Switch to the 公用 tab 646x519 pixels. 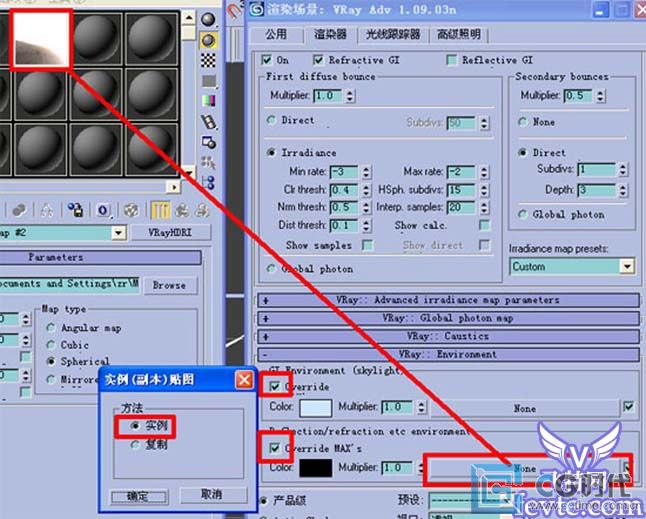[x=276, y=34]
